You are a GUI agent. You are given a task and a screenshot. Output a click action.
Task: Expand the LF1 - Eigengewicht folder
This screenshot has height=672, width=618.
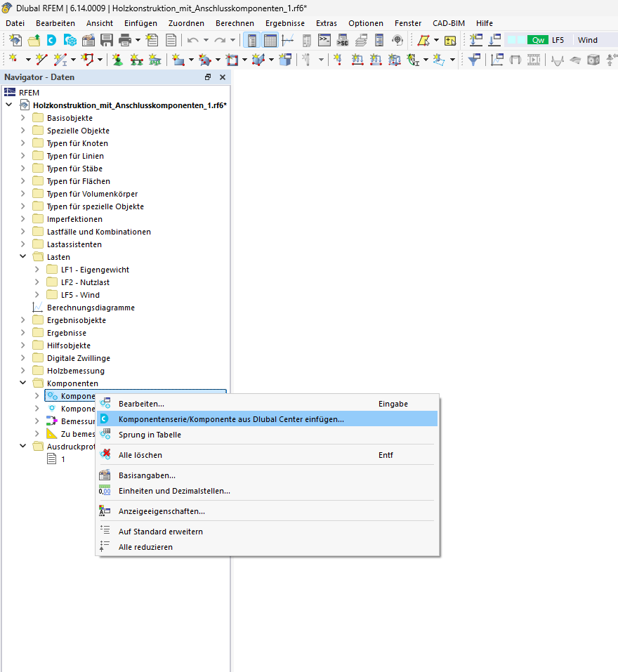point(37,269)
